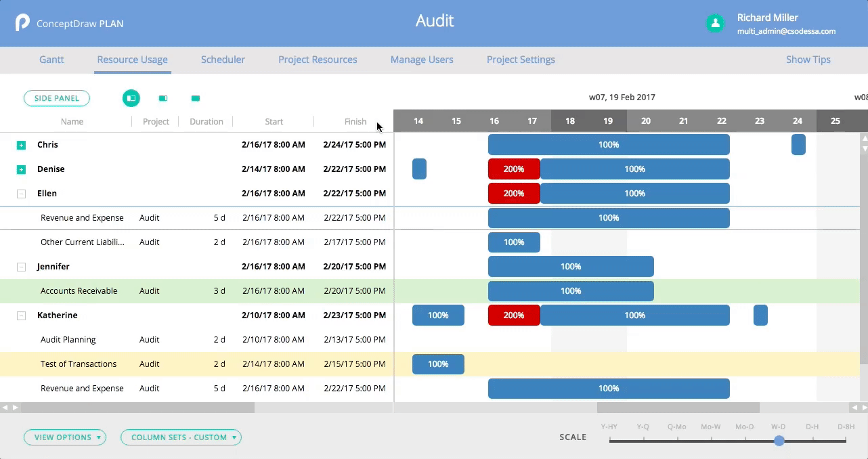This screenshot has height=459, width=868.
Task: Go to the Manage Users tab
Action: coord(422,60)
